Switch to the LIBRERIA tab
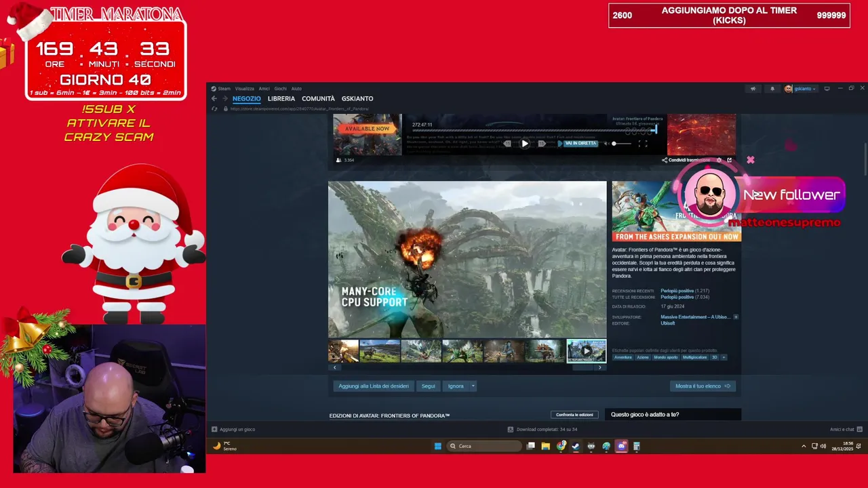Screen dimensions: 868x488 (x=281, y=99)
